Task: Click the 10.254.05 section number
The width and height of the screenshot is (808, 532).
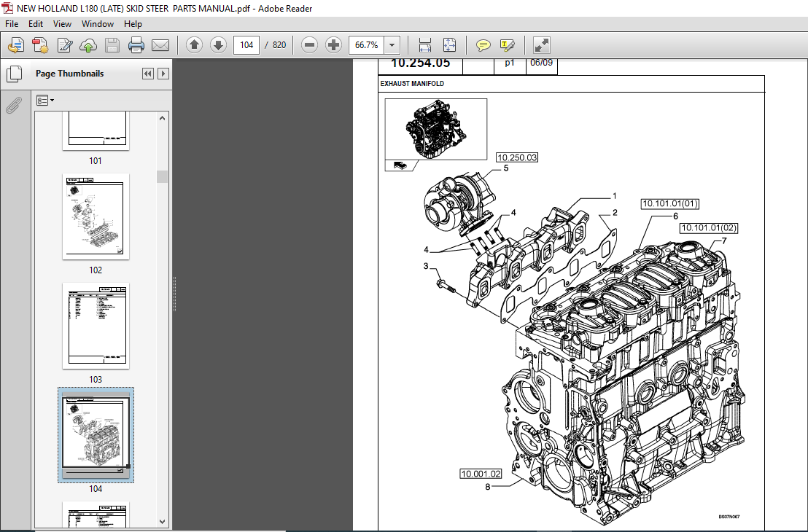Action: 420,63
